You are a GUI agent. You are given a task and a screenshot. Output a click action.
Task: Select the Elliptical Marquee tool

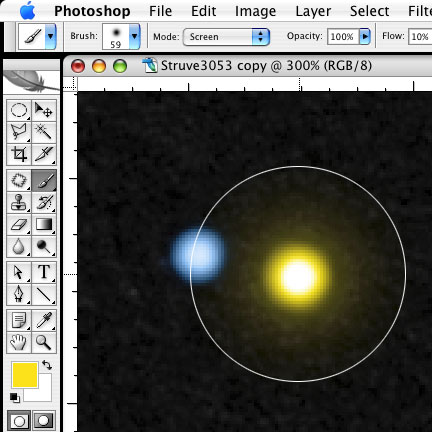(x=19, y=110)
